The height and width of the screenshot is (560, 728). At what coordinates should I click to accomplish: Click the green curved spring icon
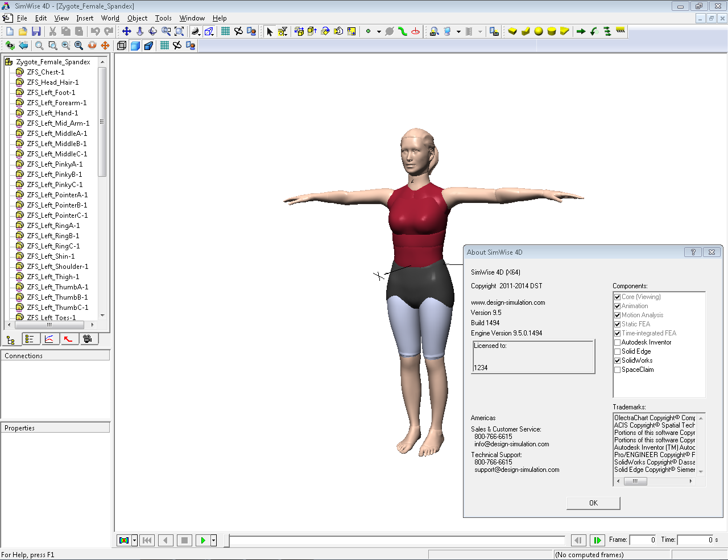[x=403, y=31]
